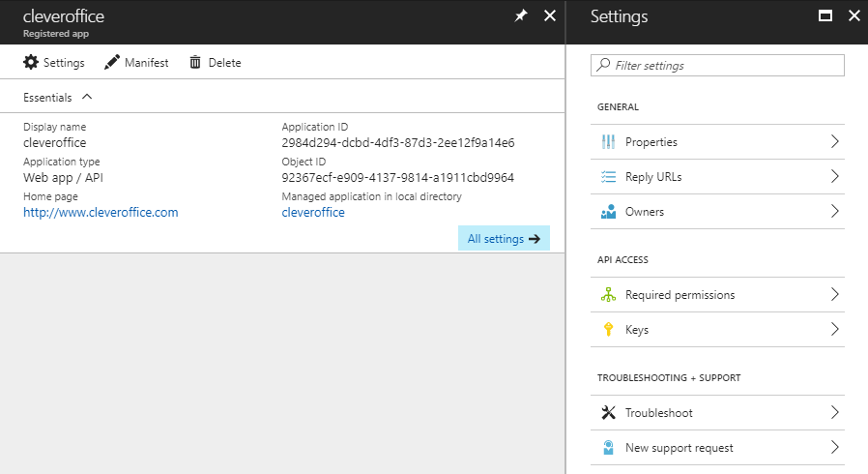Click the All settings button
This screenshot has height=474, width=868.
[504, 238]
